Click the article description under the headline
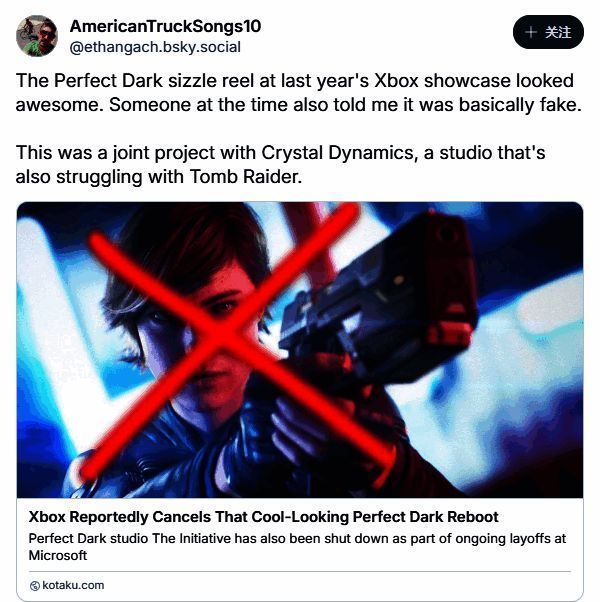 coord(297,546)
